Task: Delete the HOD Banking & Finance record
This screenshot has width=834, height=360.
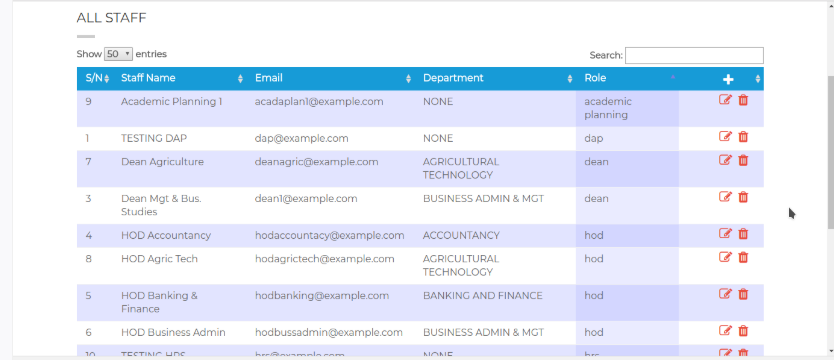Action: tap(744, 294)
